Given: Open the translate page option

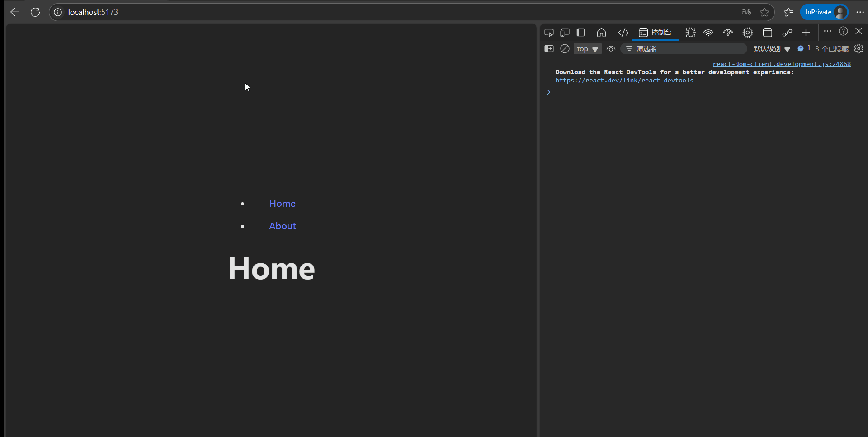Looking at the screenshot, I should click(x=746, y=12).
